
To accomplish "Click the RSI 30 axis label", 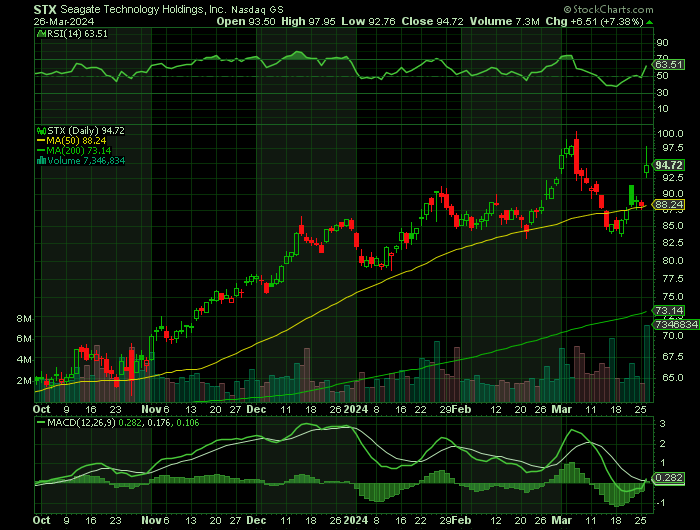I will coord(662,92).
